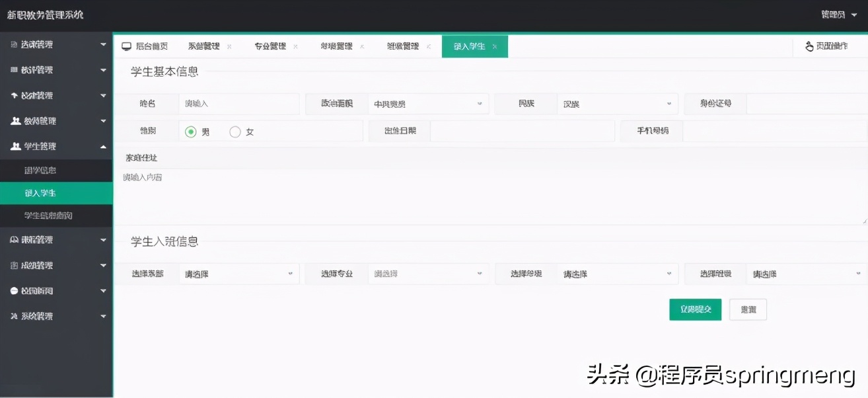Click the green 保存提交 button
Viewport: 868px width, 398px height.
695,309
